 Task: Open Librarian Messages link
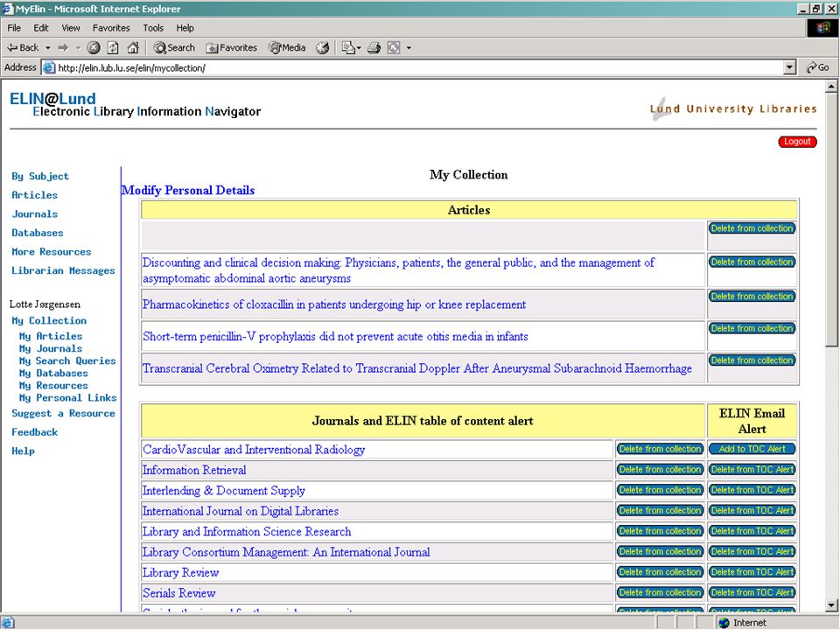[63, 270]
